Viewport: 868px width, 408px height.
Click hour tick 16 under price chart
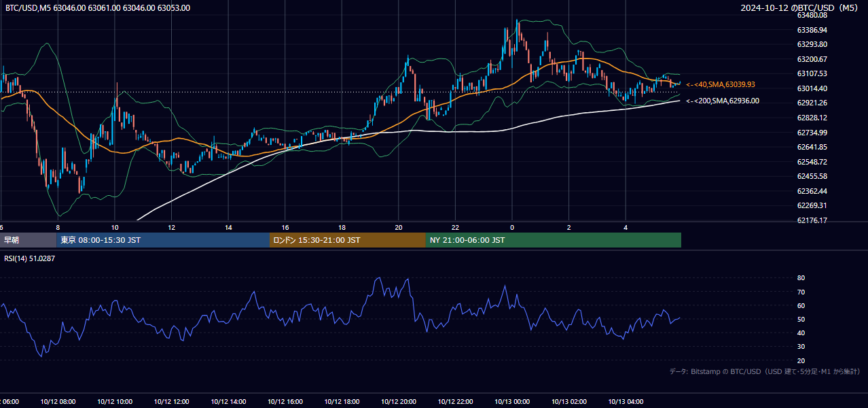[285, 227]
